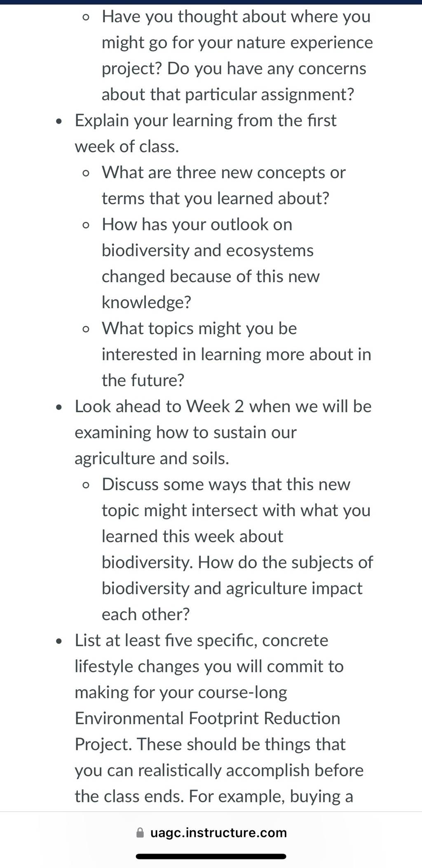Tap the hollow bullet before 'How has your'
The height and width of the screenshot is (868, 422).
click(86, 225)
